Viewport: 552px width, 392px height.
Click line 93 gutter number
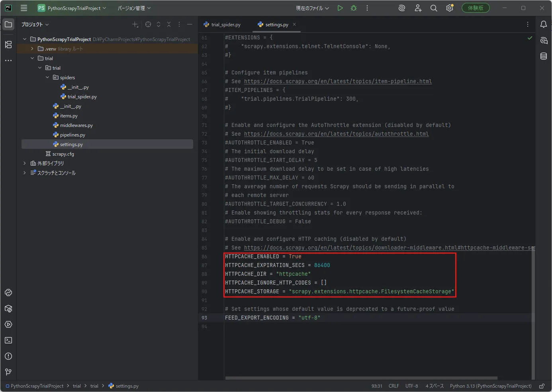click(x=204, y=318)
